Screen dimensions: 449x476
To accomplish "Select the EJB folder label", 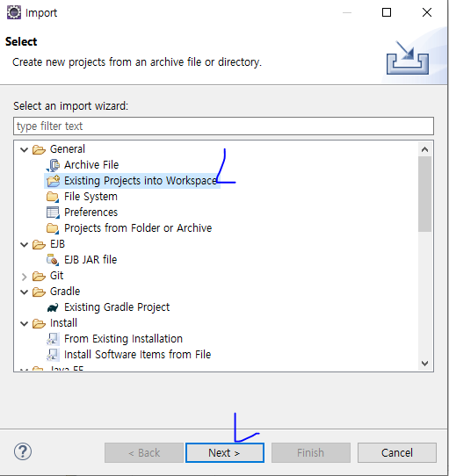I will [x=57, y=244].
